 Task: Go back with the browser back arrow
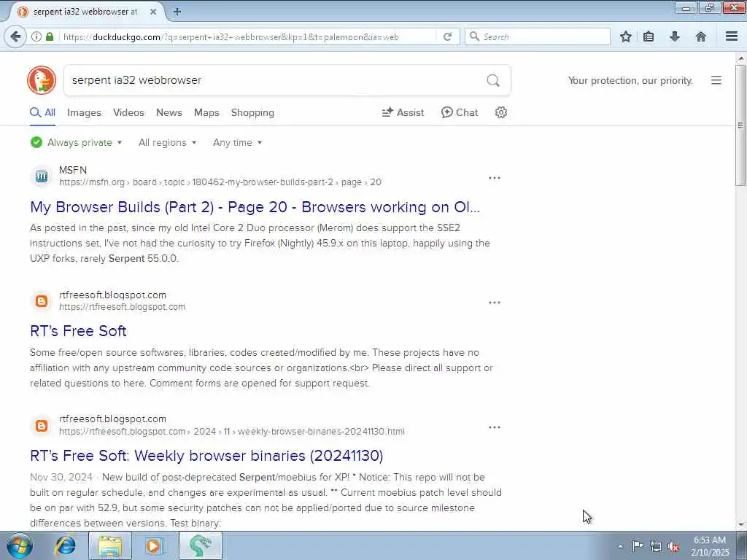[x=15, y=36]
